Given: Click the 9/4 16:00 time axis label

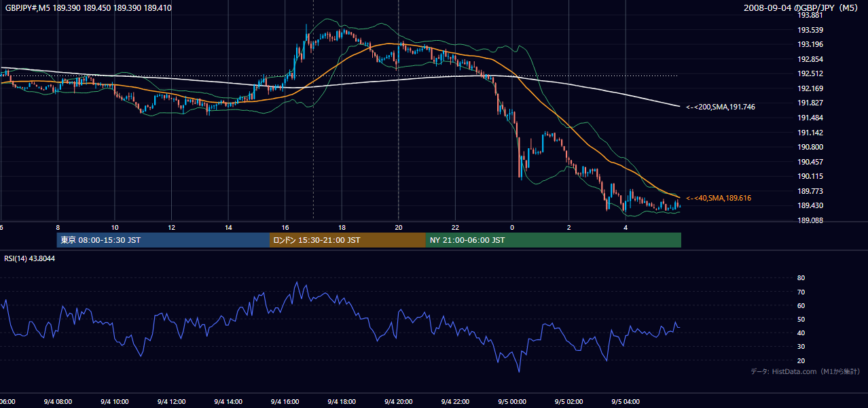Looking at the screenshot, I should pyautogui.click(x=285, y=402).
